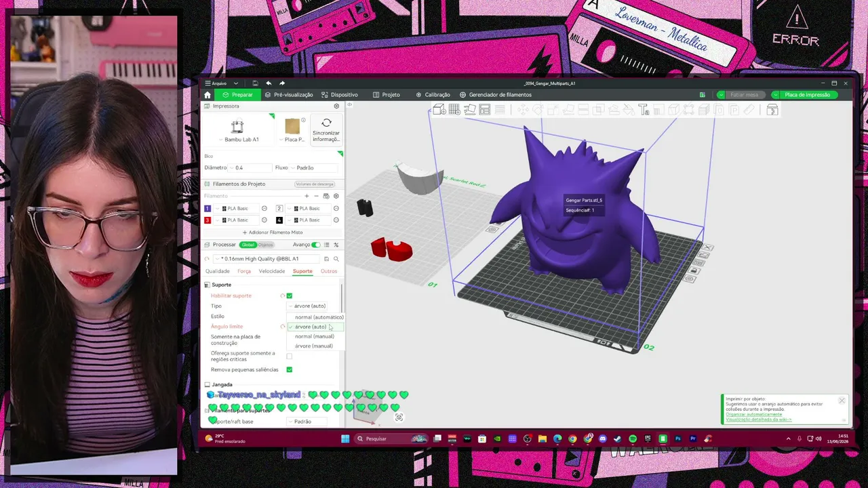Open printer settings gear in Impressora header
This screenshot has height=488, width=868.
point(336,106)
